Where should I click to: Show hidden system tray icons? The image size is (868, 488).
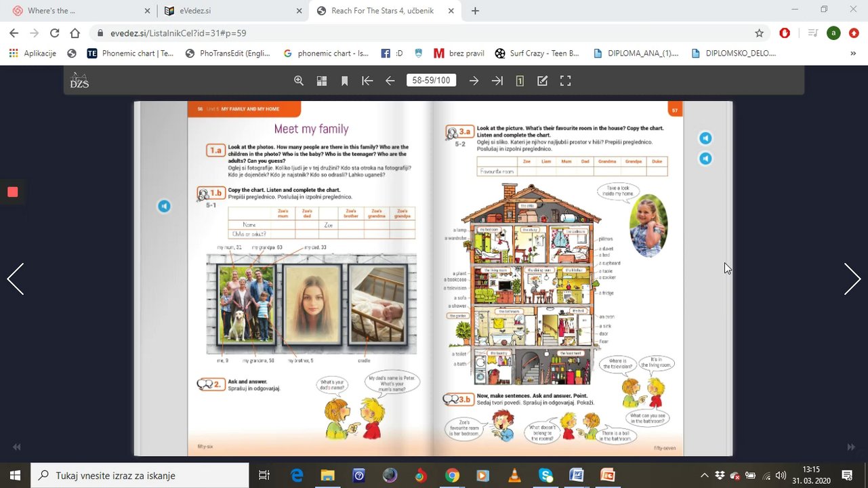pos(705,475)
